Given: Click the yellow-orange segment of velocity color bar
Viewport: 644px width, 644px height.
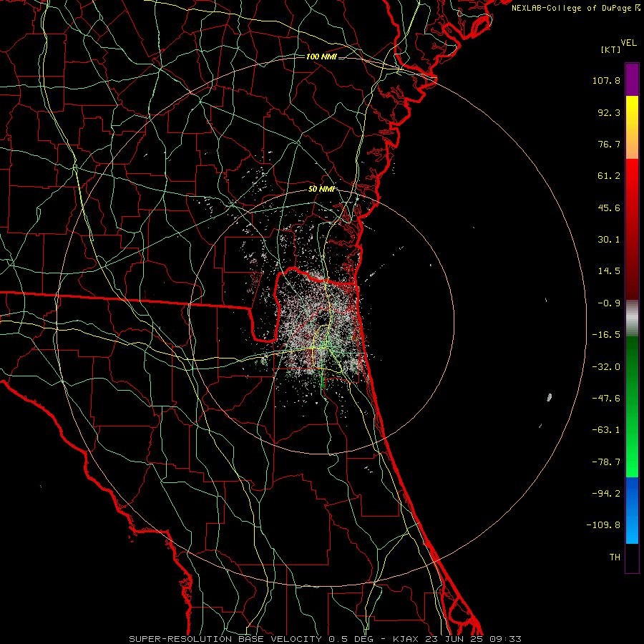Looking at the screenshot, I should click(632, 127).
